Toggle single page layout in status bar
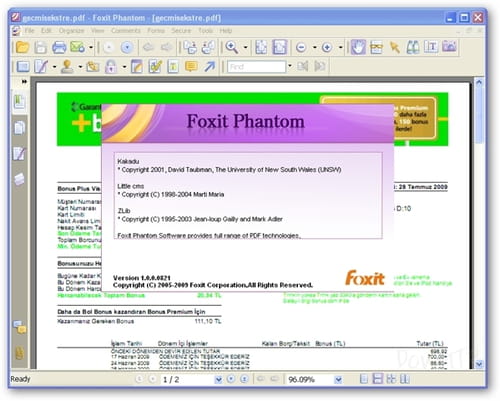This screenshot has width=500, height=401. point(364,379)
